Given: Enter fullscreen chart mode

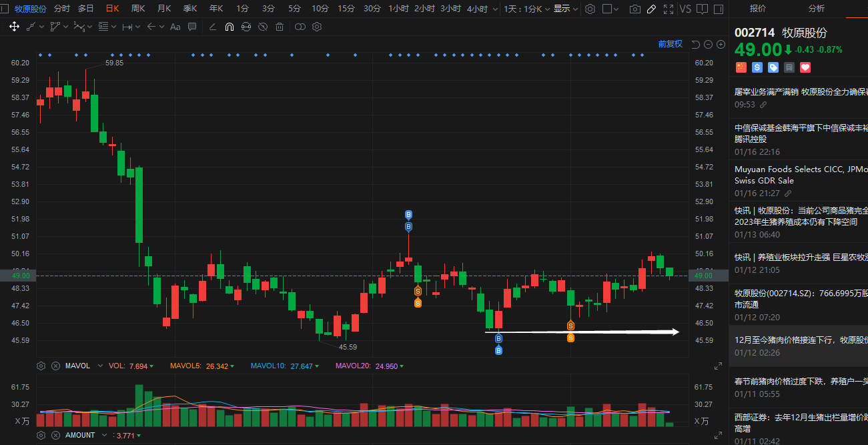Looking at the screenshot, I should 669,9.
